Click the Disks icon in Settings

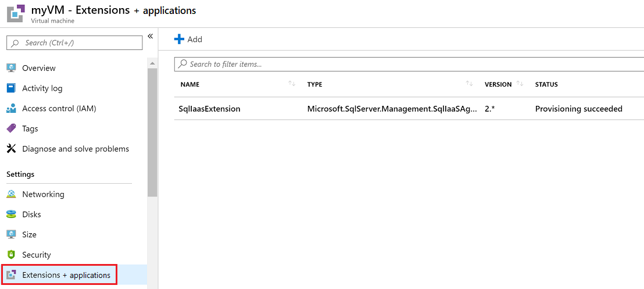click(x=11, y=215)
